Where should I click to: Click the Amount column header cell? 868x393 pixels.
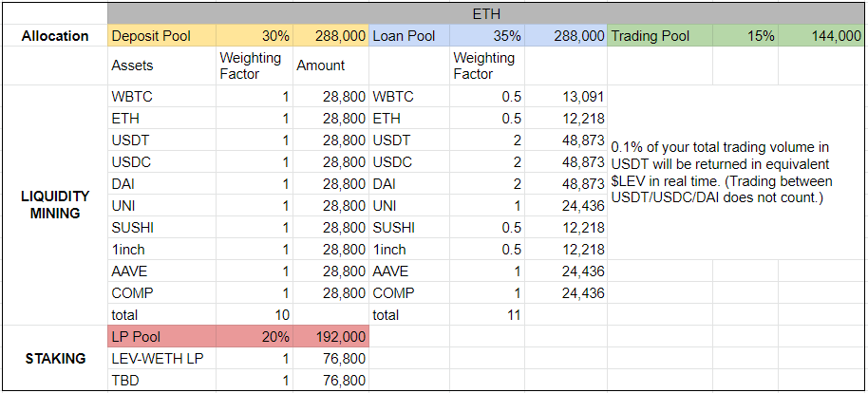[331, 65]
